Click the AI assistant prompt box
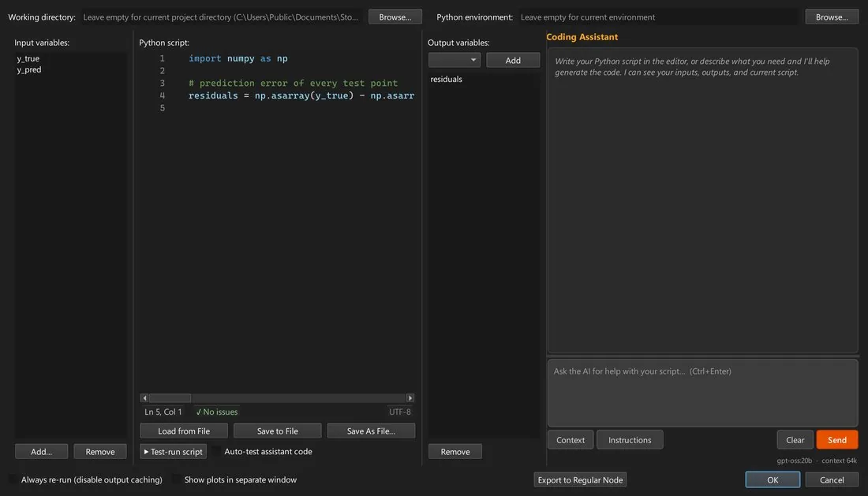 (x=702, y=393)
